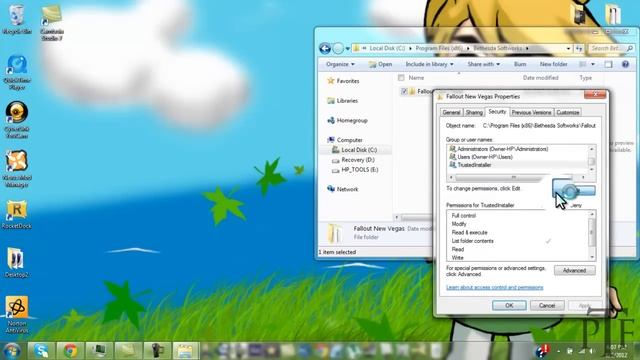The image size is (640, 360).
Task: Open the Windows Explorer taskbar button
Action: pos(185,351)
